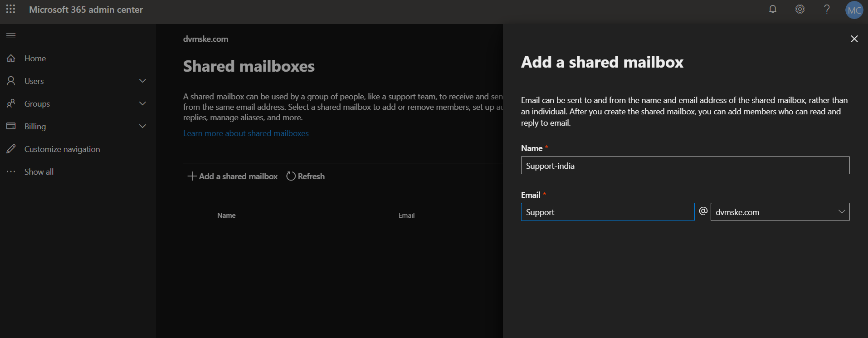Click the Shared mailboxes page heading
Viewport: 868px width, 338px height.
(249, 66)
